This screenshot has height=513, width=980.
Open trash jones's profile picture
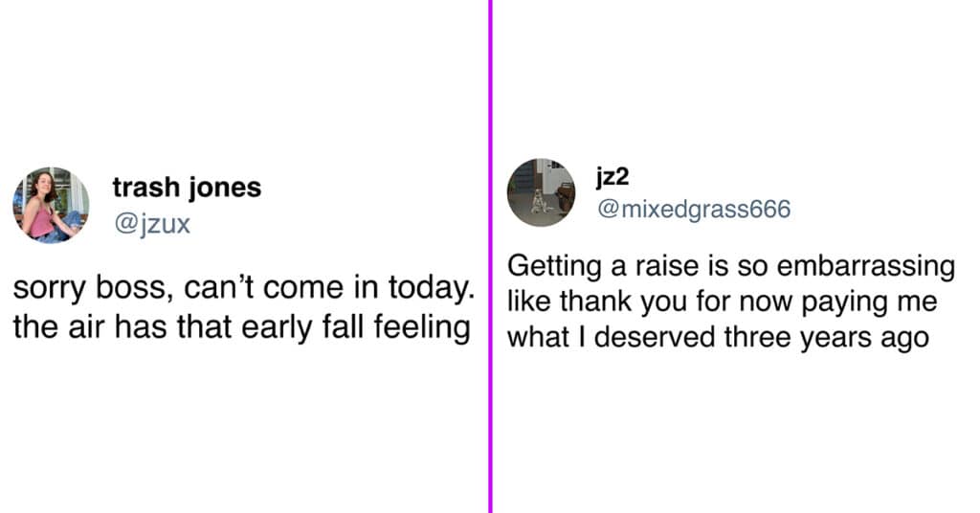click(x=52, y=205)
